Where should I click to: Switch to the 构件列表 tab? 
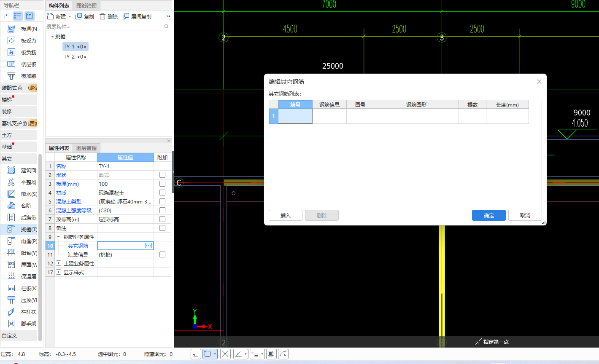59,5
